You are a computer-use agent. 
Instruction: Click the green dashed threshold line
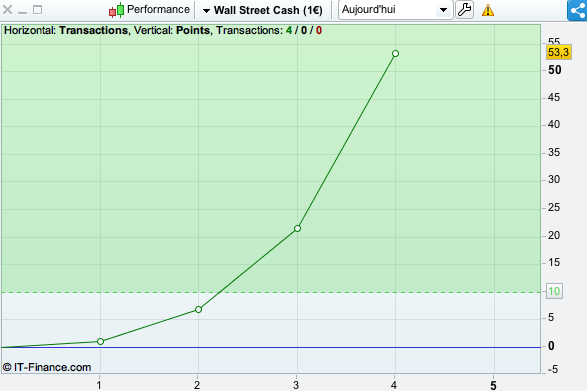pos(271,292)
